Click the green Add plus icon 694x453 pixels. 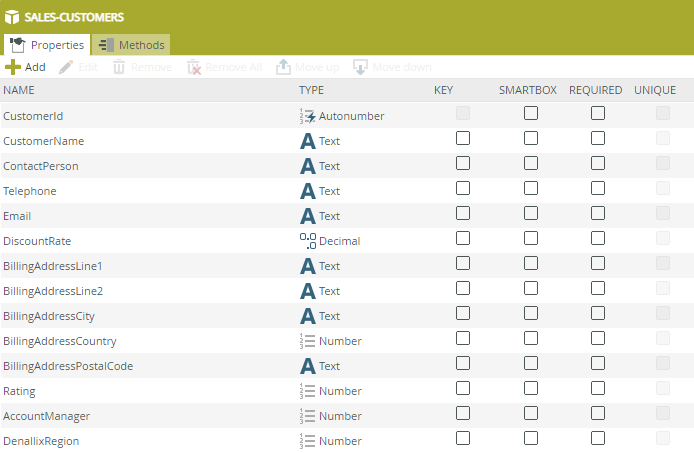(12, 67)
